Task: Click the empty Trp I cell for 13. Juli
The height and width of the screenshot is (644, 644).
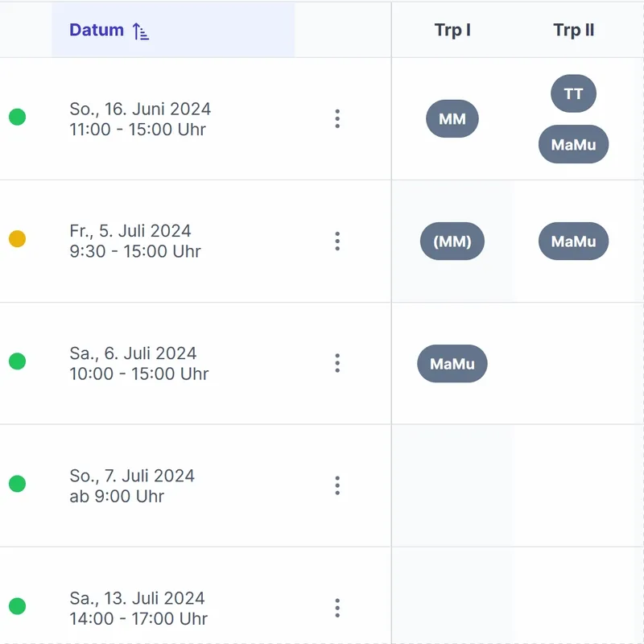Action: (x=452, y=608)
